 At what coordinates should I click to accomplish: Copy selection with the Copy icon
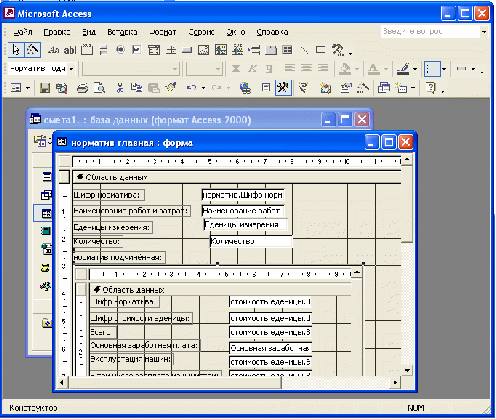[x=136, y=88]
